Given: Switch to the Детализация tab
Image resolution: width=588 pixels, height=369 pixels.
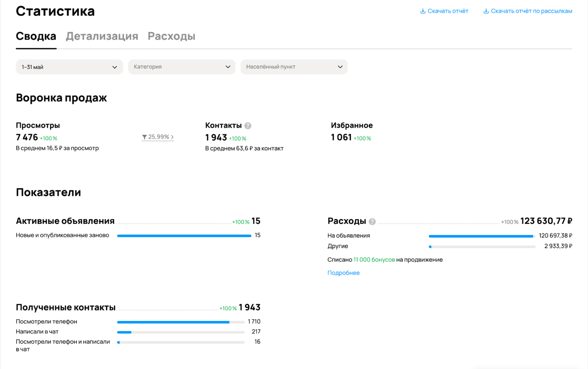Looking at the screenshot, I should pyautogui.click(x=102, y=36).
